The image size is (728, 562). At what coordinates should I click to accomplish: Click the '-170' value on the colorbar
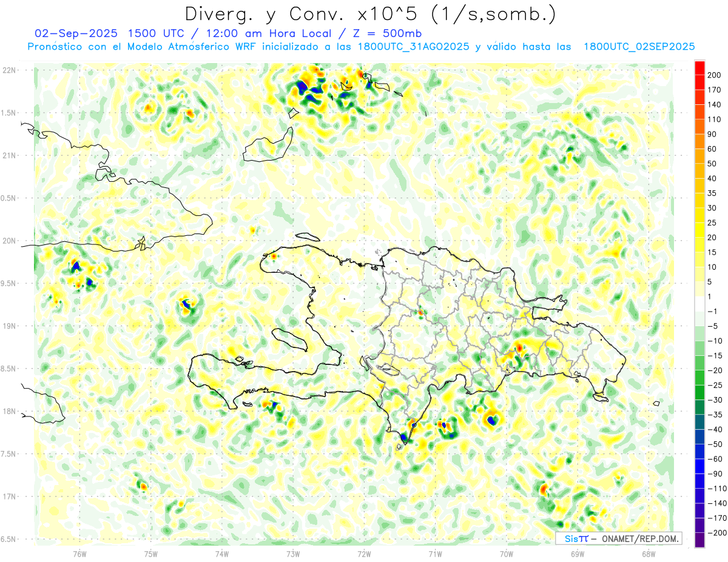[716, 518]
